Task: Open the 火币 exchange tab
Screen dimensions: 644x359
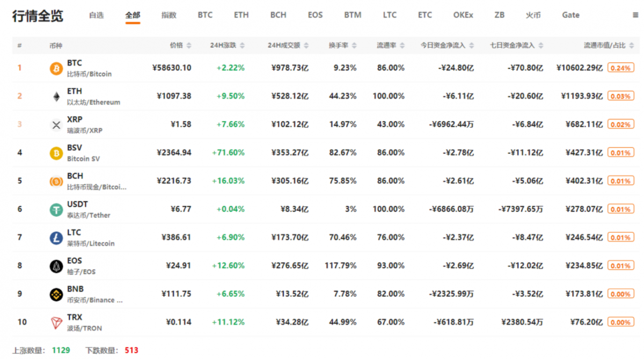Action: click(533, 15)
